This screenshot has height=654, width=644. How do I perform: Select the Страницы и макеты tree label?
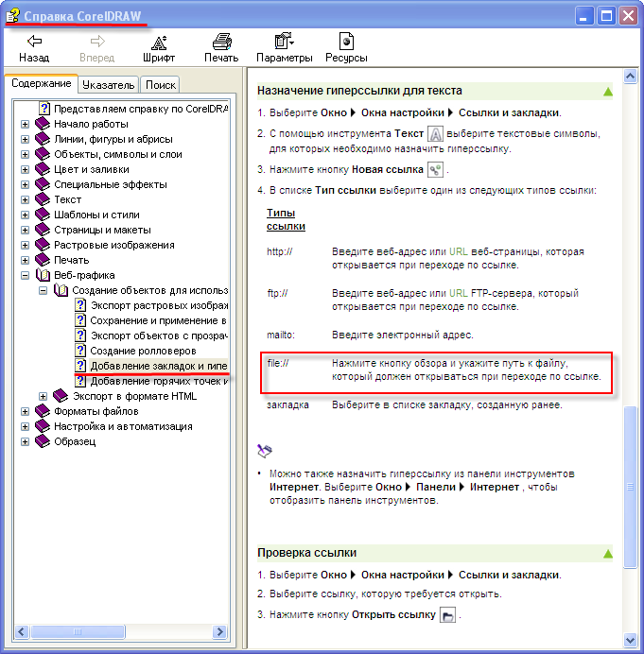(x=103, y=230)
